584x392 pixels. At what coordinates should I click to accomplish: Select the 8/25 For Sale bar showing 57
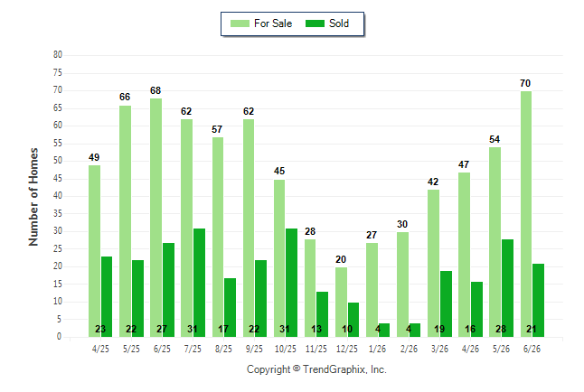[x=218, y=238]
